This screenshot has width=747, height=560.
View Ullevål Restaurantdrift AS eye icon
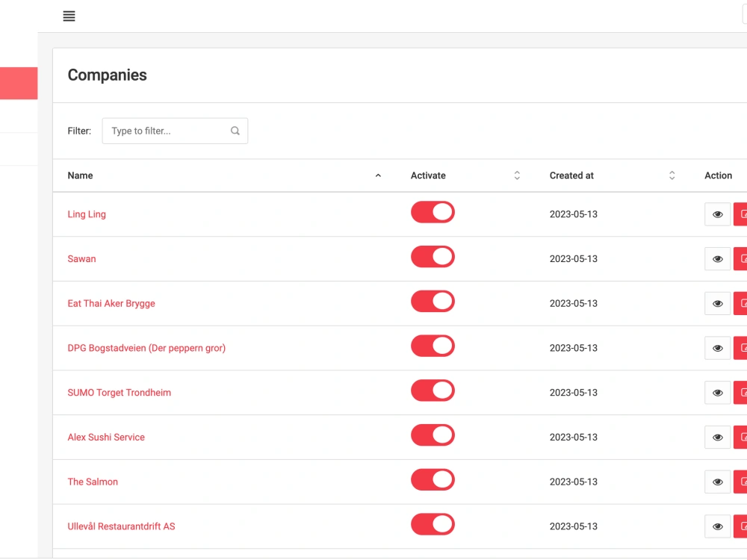717,526
